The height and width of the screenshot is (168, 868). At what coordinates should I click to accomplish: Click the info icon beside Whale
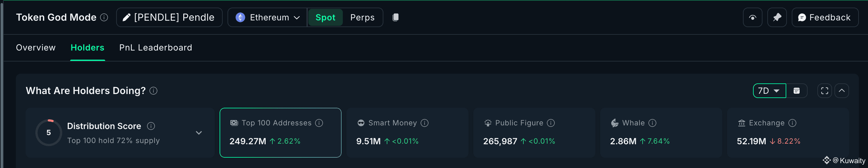[x=652, y=123]
